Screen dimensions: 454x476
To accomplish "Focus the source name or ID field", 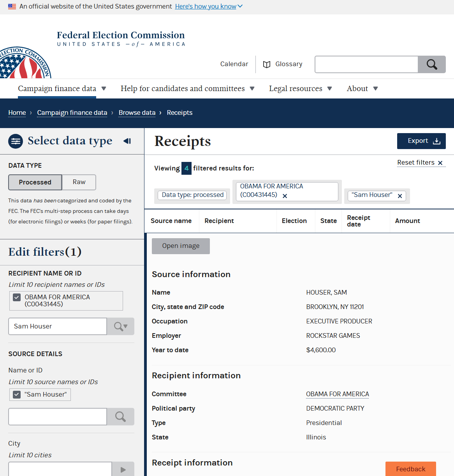I will coord(58,417).
